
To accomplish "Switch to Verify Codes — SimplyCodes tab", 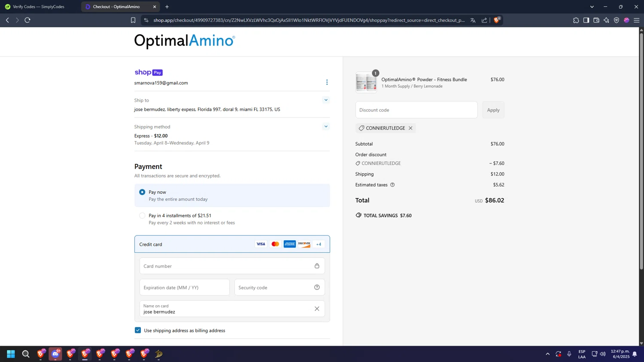I will [x=39, y=7].
